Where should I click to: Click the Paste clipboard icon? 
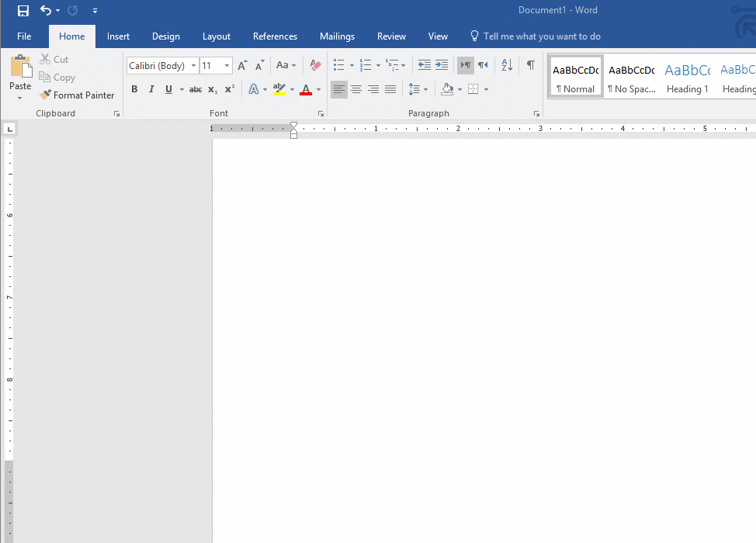coord(21,66)
